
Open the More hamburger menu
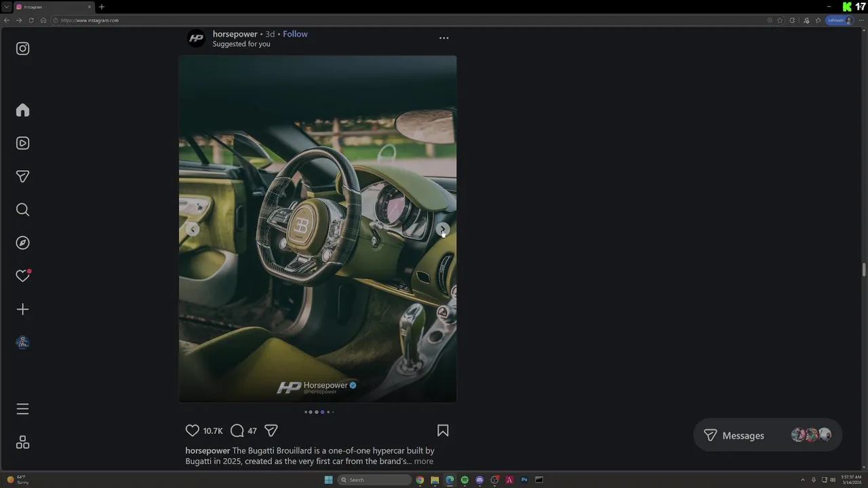(22, 409)
